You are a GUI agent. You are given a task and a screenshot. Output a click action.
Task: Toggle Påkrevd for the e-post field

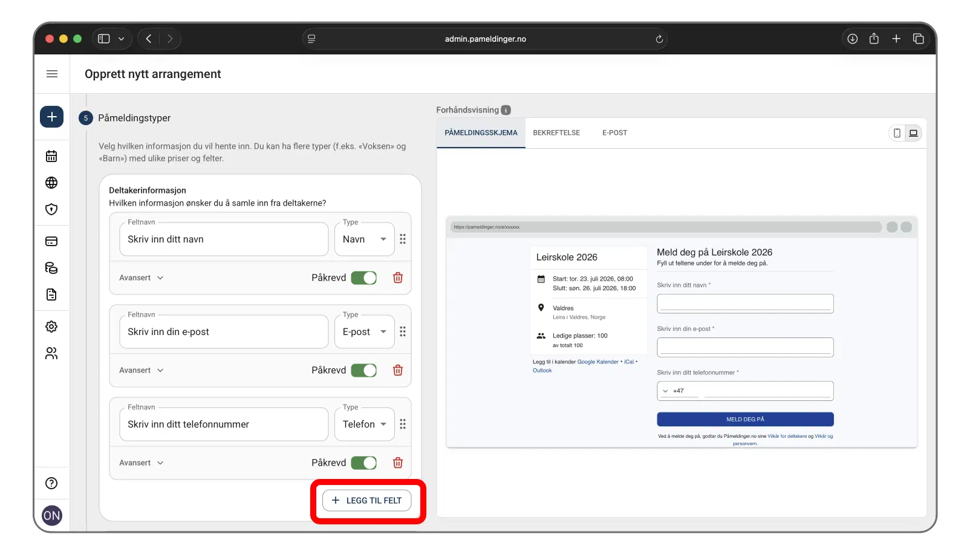pyautogui.click(x=363, y=370)
